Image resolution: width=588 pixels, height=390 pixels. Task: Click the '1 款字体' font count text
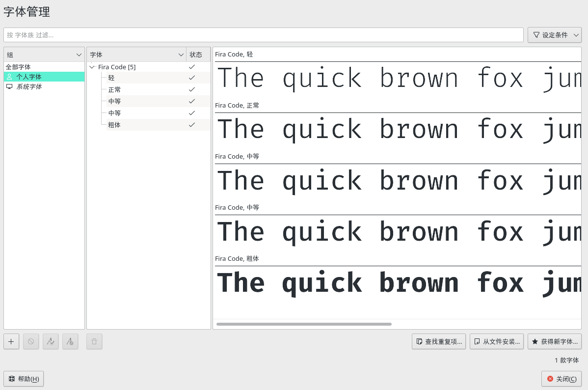567,361
